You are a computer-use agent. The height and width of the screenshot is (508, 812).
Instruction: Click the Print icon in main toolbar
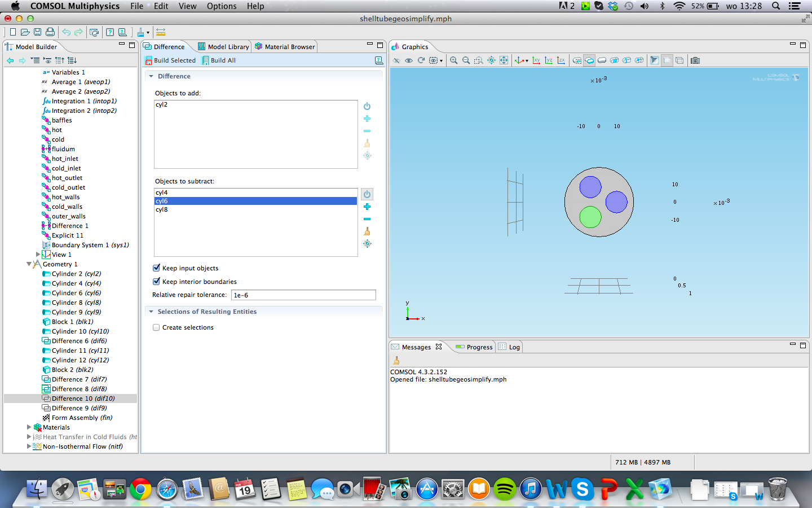[x=50, y=32]
